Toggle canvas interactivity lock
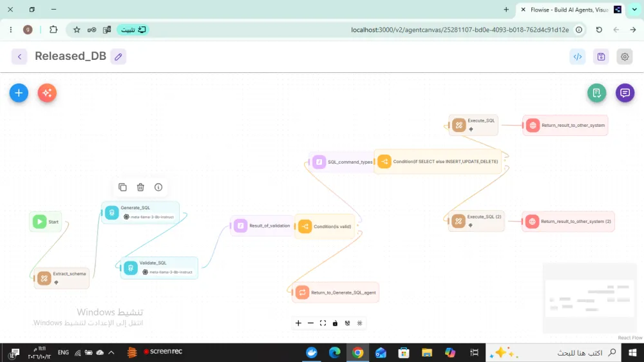The image size is (644, 362). (x=335, y=323)
